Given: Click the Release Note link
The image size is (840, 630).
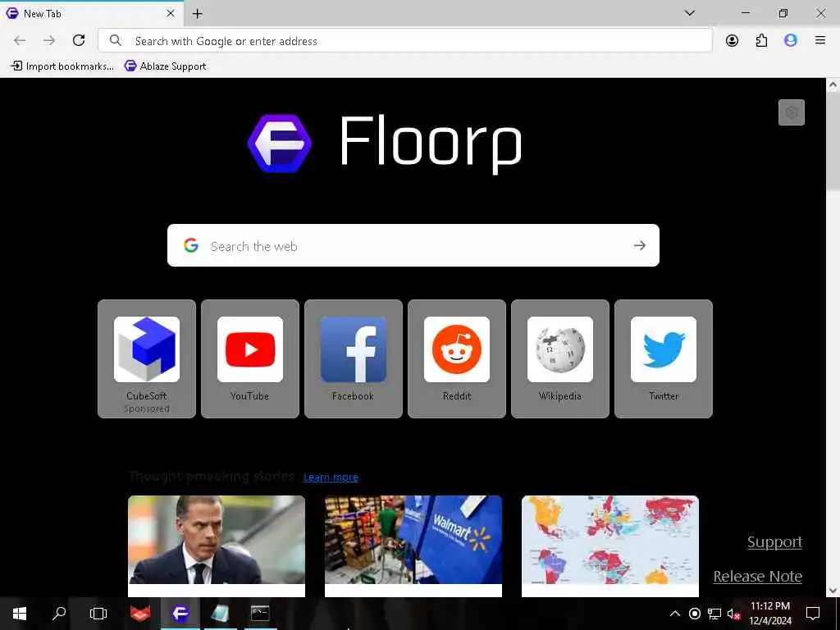Looking at the screenshot, I should coord(757,577).
